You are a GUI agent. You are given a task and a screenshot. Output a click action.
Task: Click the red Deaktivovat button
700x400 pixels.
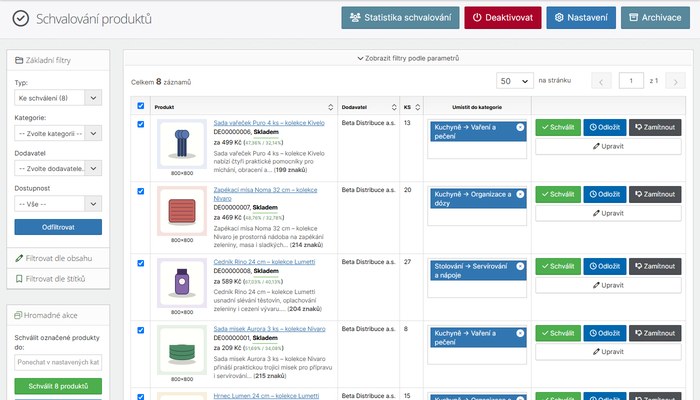(x=503, y=18)
